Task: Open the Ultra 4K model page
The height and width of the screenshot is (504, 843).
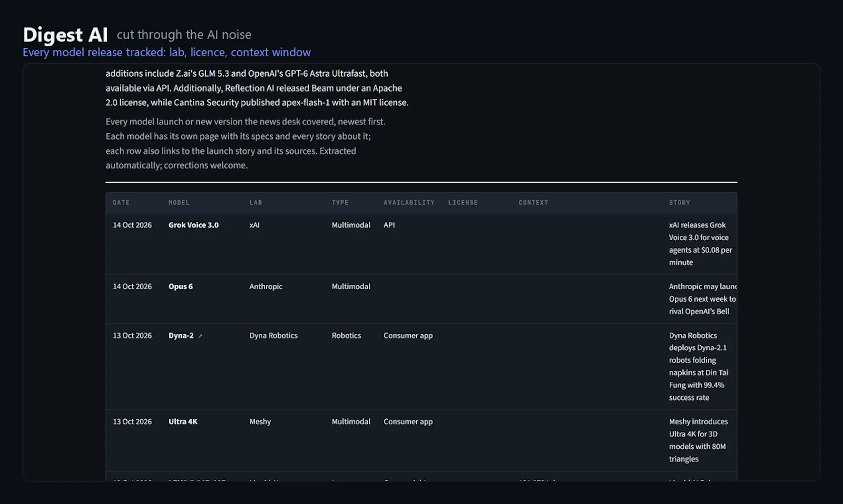Action: [x=183, y=421]
